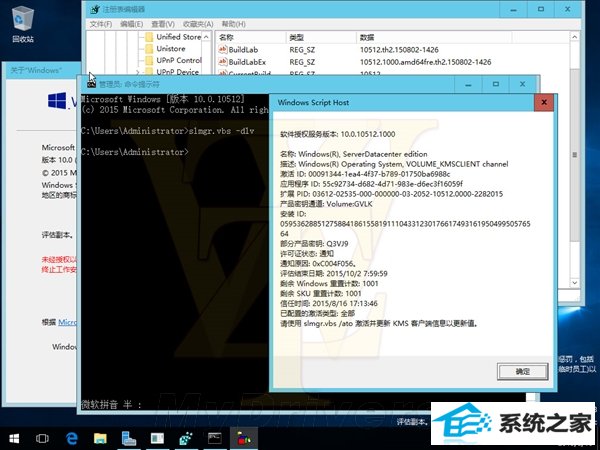Close the Windows Script Host dialog
This screenshot has width=600, height=450.
point(544,102)
